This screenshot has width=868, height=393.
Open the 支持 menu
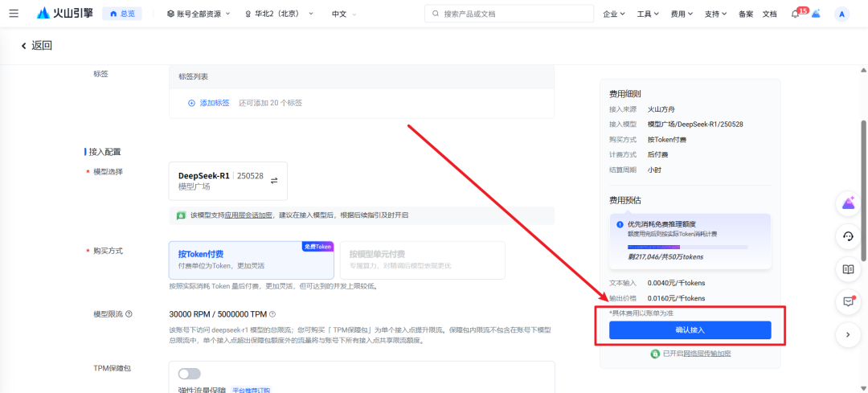[715, 14]
